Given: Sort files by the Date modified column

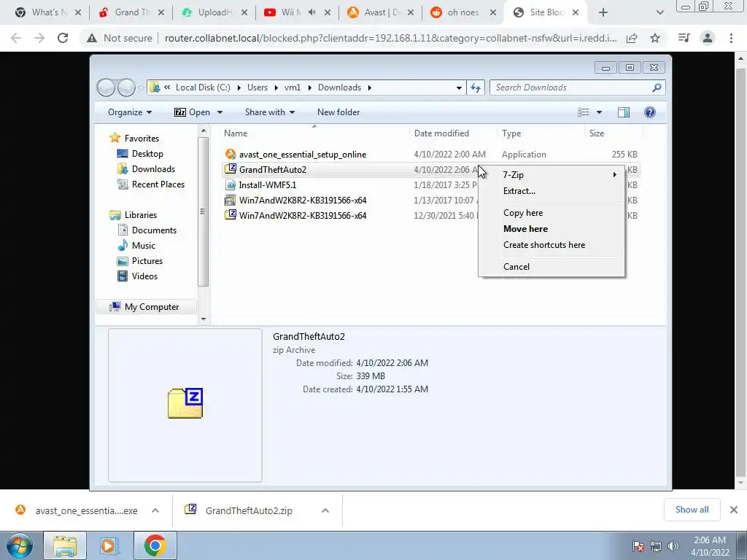Looking at the screenshot, I should [441, 133].
